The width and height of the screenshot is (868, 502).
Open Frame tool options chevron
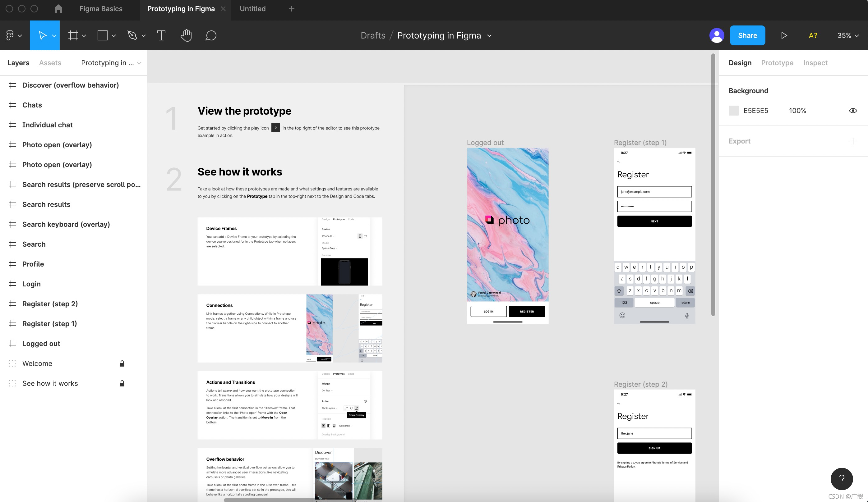tap(84, 35)
